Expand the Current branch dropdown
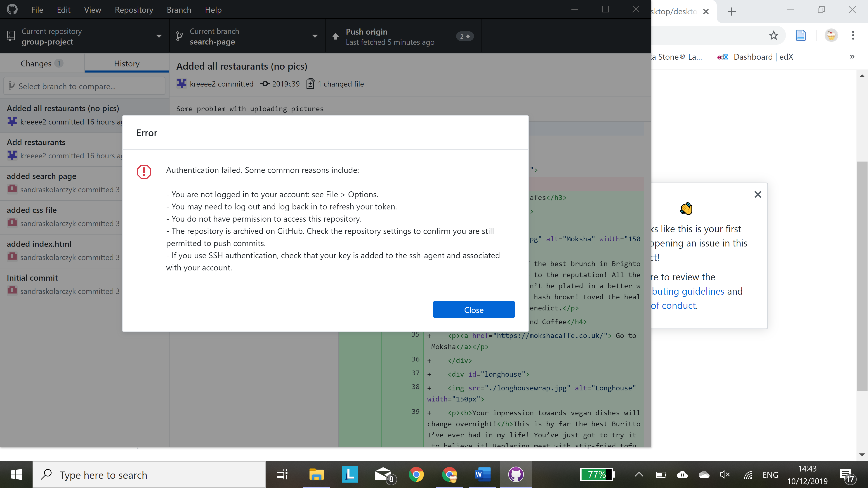Viewport: 868px width, 488px height. click(x=247, y=36)
